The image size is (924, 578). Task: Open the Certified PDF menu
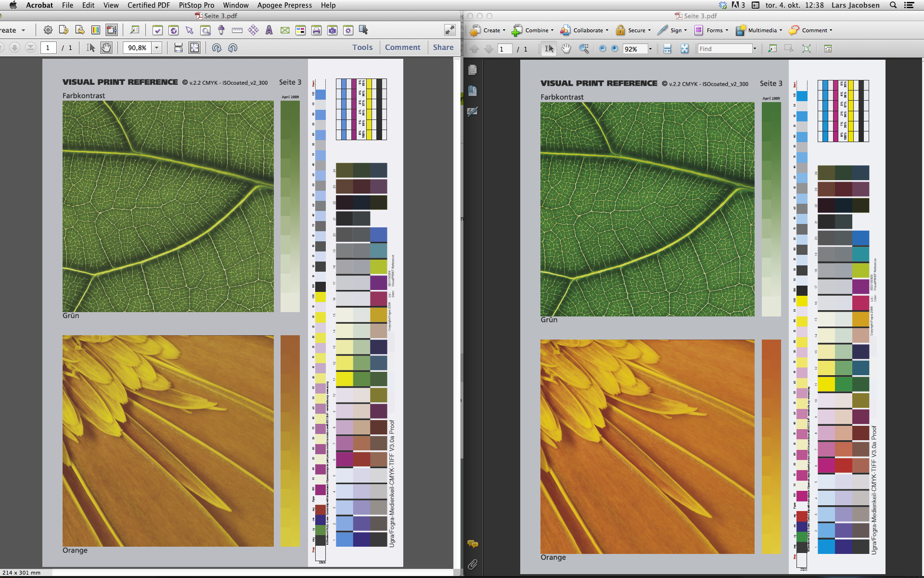coord(149,5)
